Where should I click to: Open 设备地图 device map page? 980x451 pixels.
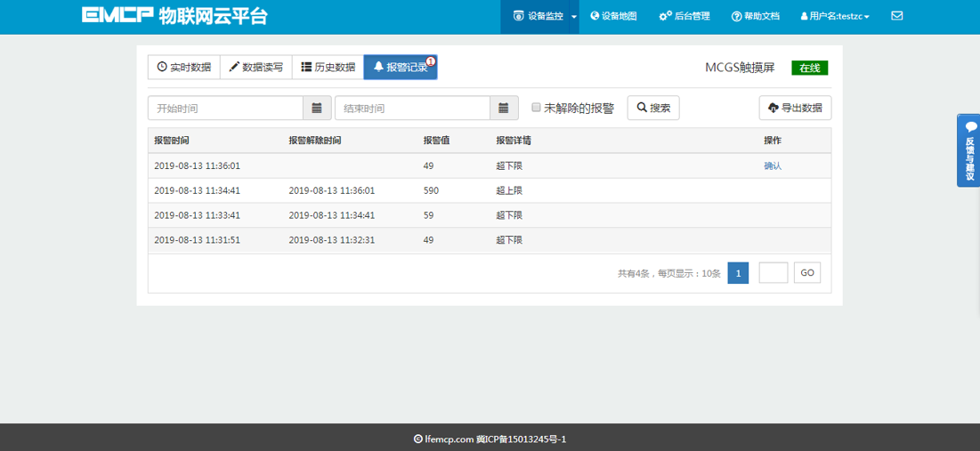pyautogui.click(x=613, y=16)
